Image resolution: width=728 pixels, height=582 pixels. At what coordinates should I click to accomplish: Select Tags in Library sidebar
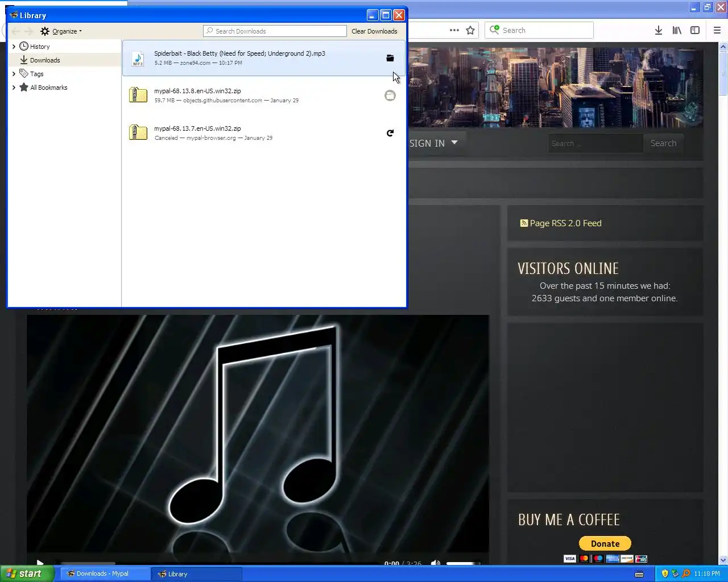click(x=36, y=74)
